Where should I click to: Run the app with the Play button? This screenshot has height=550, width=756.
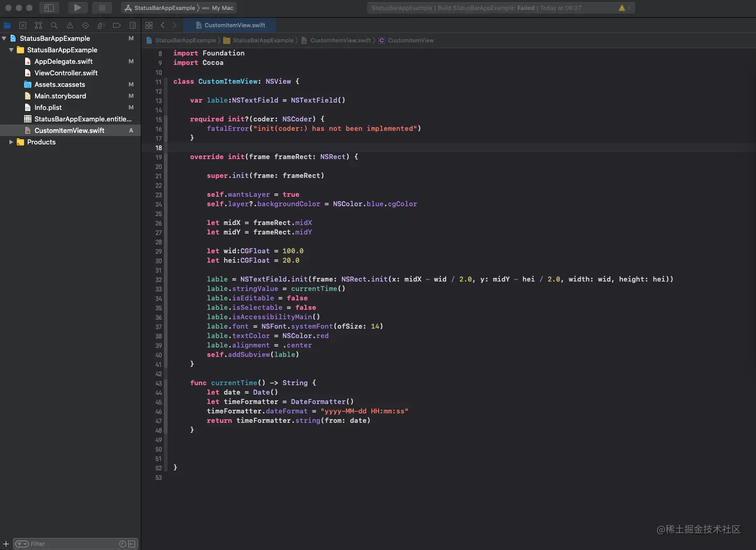pos(77,8)
